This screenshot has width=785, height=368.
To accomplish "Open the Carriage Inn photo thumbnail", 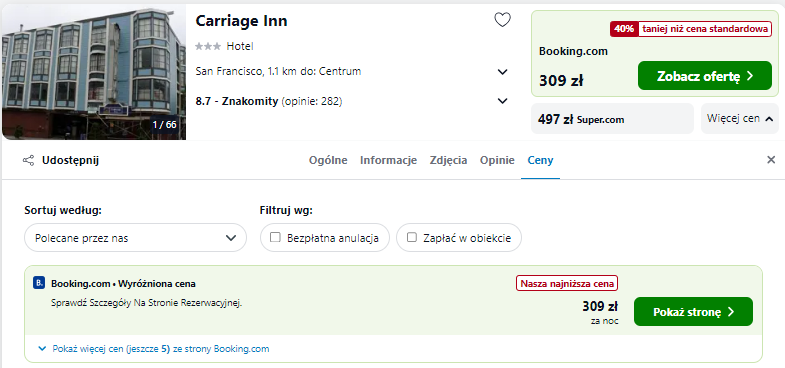I will tap(94, 72).
